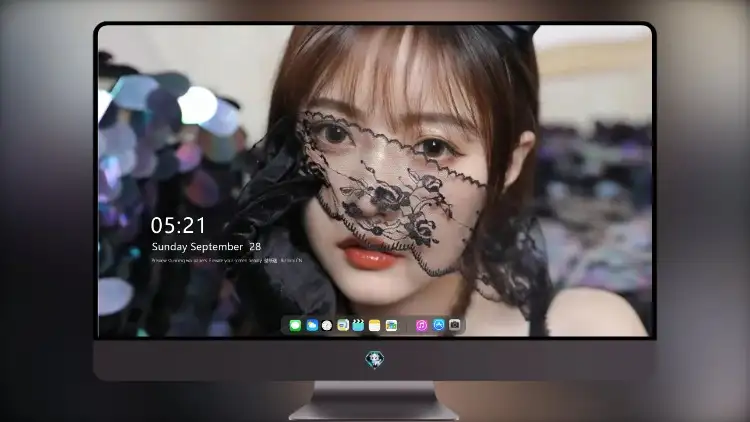Open the Weather app in dock
Screen dimensions: 750x422
click(312, 325)
